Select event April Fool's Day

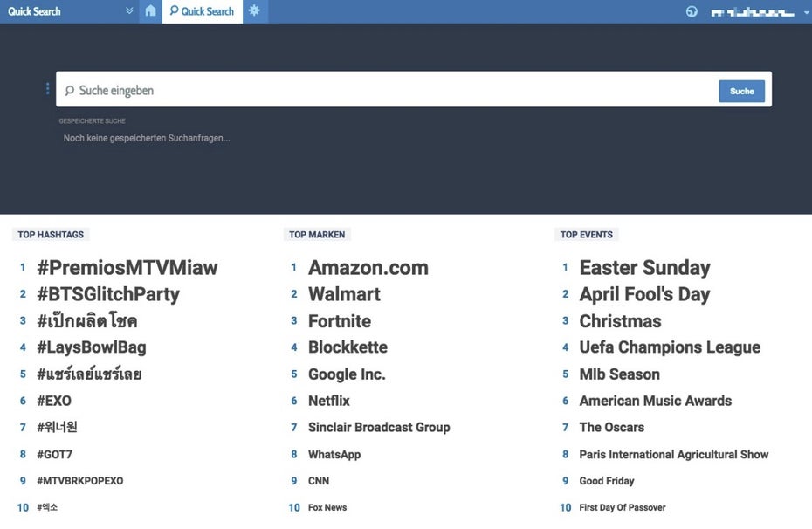click(x=644, y=294)
